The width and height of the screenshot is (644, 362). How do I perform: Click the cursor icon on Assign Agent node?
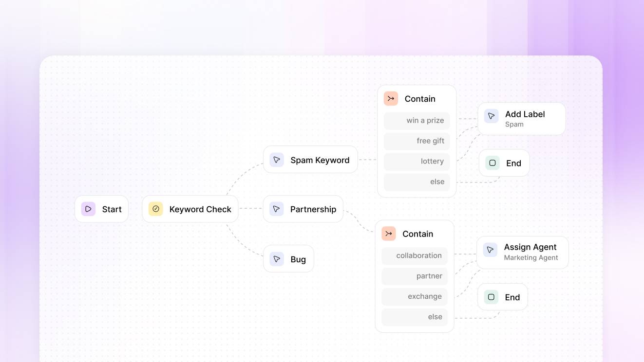coord(490,250)
